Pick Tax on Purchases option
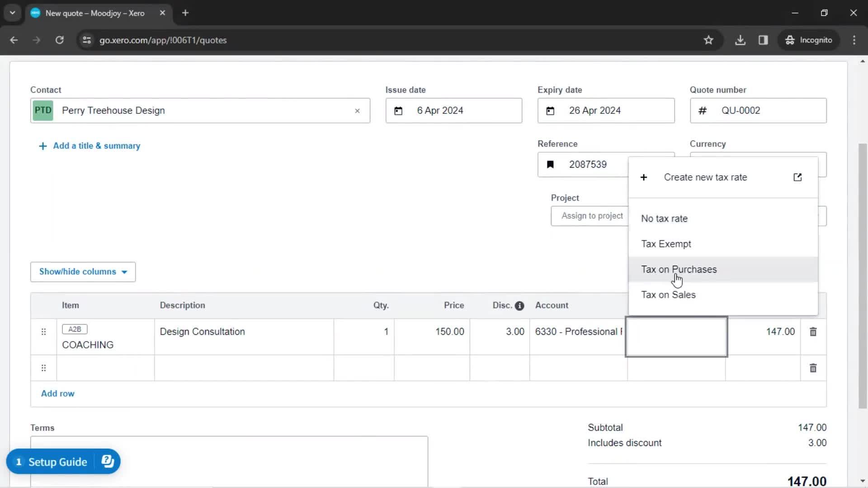The width and height of the screenshot is (868, 488). pos(723,270)
